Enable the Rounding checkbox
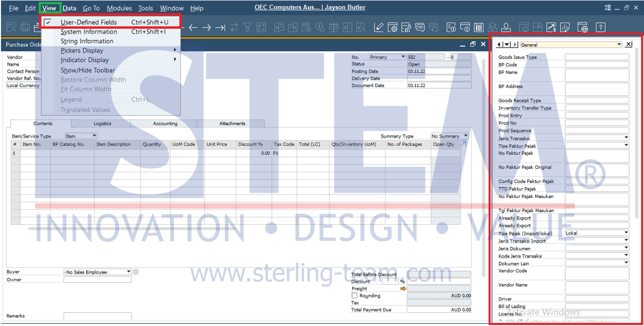 [355, 296]
